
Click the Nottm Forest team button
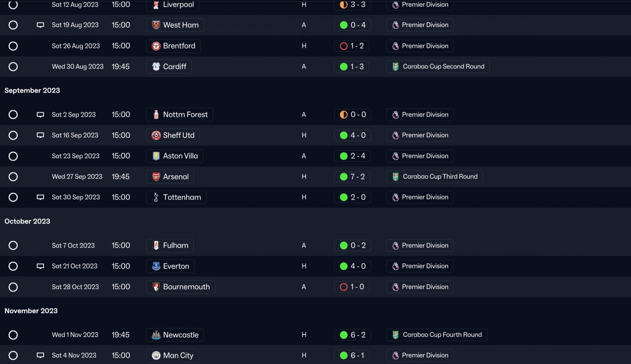pos(180,115)
